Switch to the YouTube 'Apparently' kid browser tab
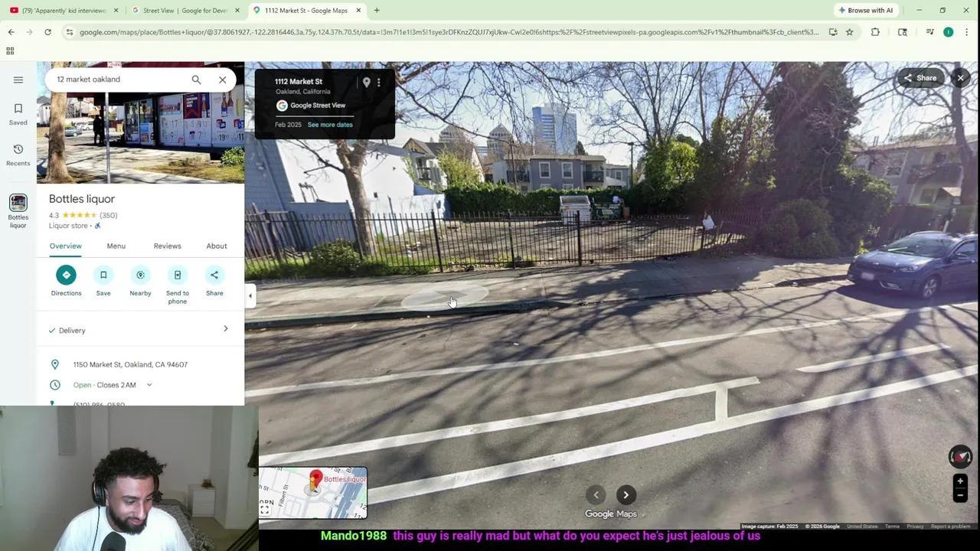 point(63,11)
